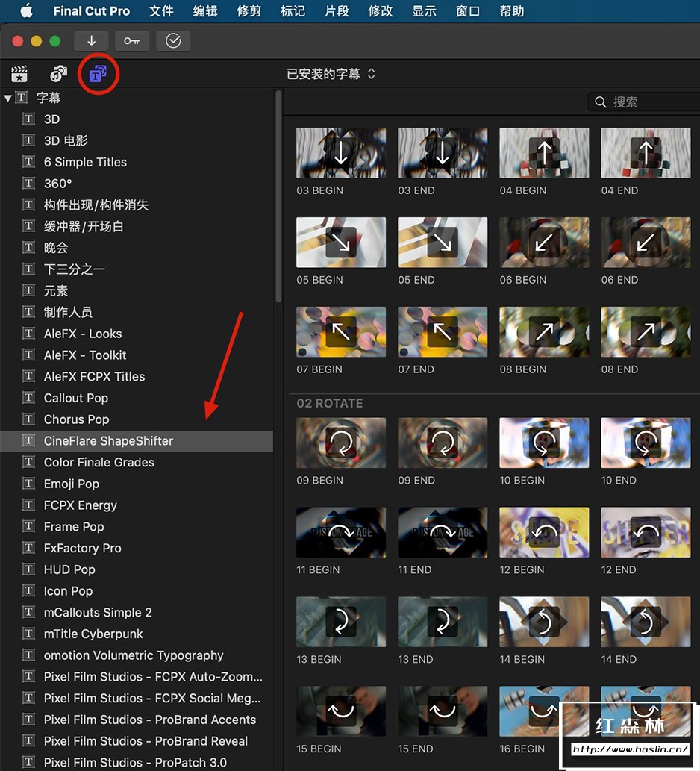Open the 窗口 menu
700x771 pixels.
point(468,10)
